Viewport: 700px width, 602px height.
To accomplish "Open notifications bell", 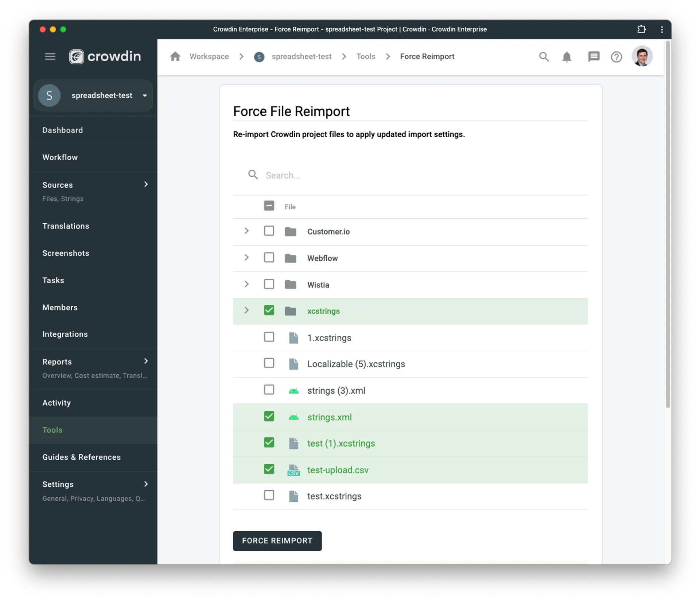I will 567,57.
